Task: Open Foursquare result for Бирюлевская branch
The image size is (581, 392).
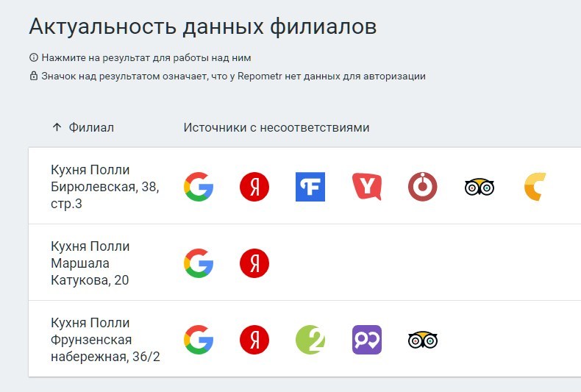Action: click(x=310, y=187)
